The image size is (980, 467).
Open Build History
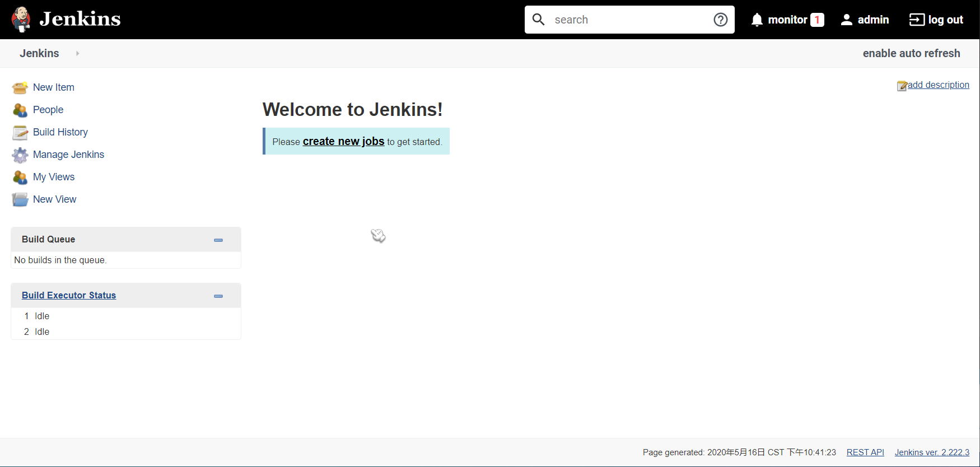[60, 132]
